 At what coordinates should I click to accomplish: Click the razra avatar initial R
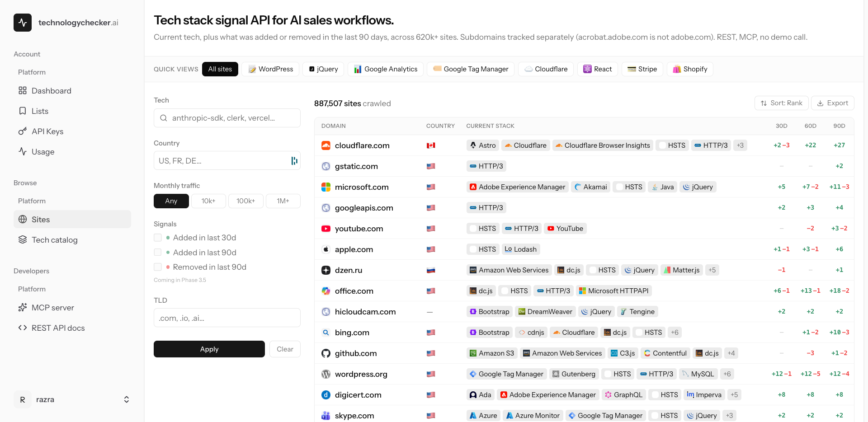point(23,399)
